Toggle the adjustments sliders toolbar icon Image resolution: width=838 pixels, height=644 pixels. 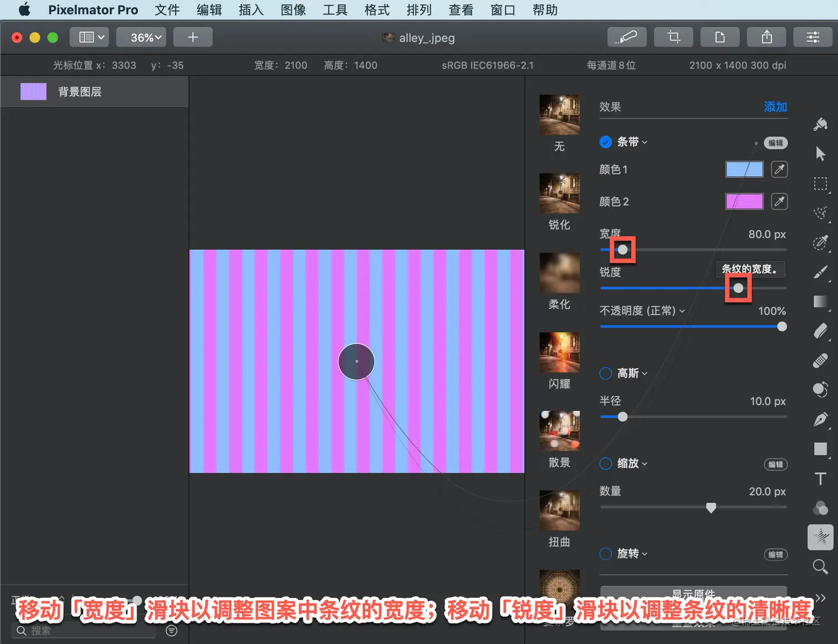pos(813,37)
